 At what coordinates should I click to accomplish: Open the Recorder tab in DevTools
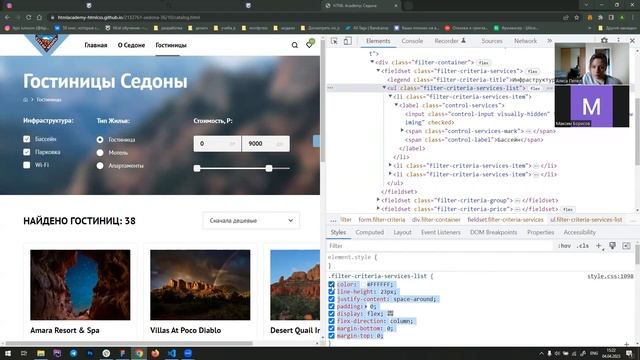(450, 41)
